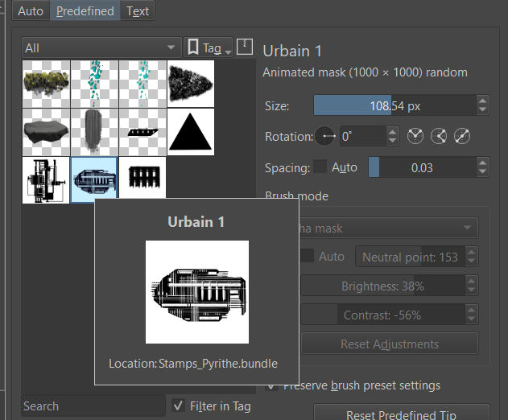Switch to the Text brush tip tab
Viewport: 508px width, 420px height.
[x=138, y=11]
